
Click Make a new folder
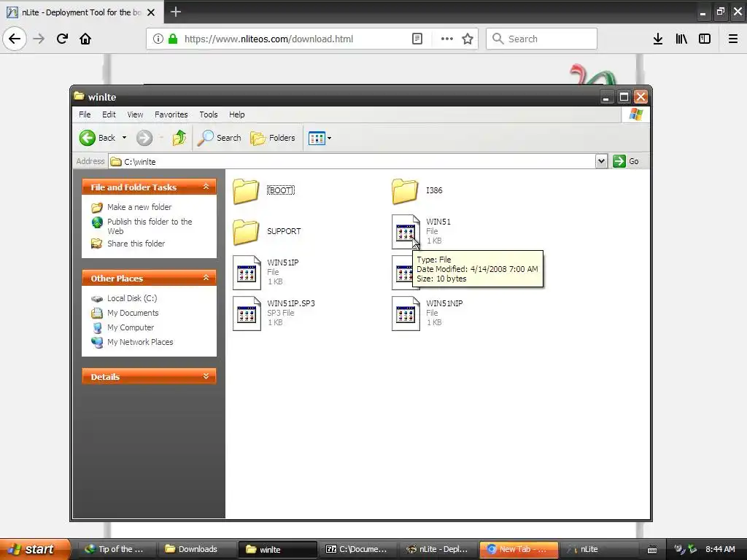coord(139,207)
